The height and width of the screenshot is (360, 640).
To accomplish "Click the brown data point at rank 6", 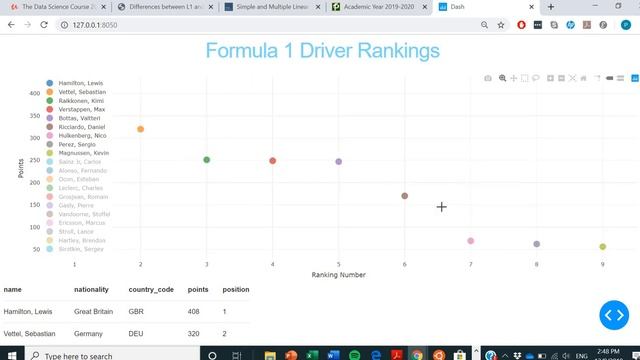I will click(404, 196).
